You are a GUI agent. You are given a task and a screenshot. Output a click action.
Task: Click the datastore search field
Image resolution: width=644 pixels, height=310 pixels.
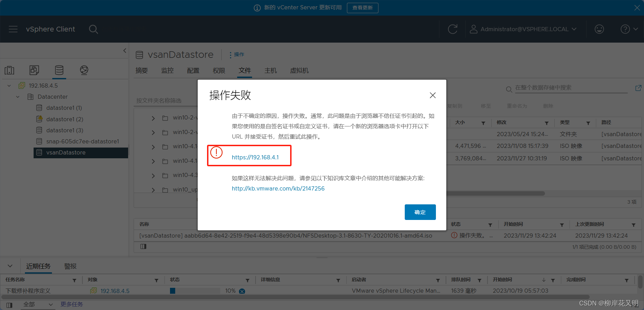571,88
